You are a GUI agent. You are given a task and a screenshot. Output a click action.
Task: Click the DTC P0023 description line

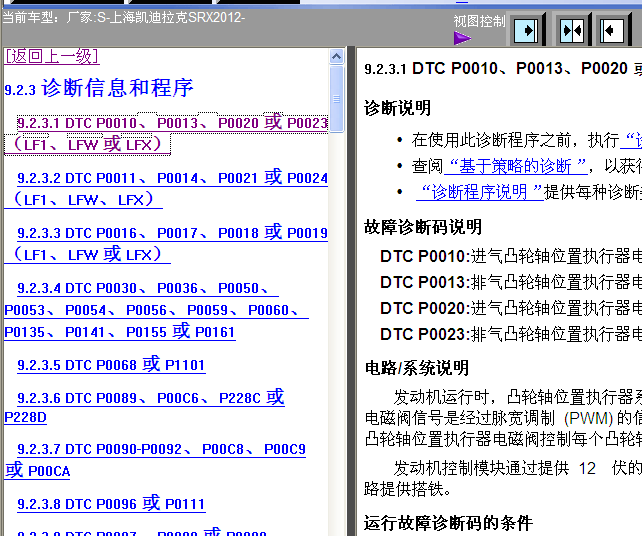(511, 334)
